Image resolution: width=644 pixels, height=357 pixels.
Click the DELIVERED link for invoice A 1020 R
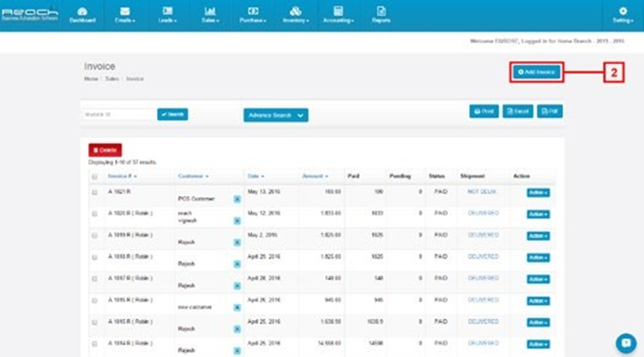tap(483, 213)
